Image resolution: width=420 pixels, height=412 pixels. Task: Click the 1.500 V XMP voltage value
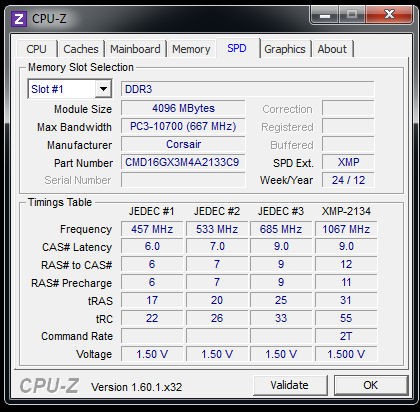[346, 354]
